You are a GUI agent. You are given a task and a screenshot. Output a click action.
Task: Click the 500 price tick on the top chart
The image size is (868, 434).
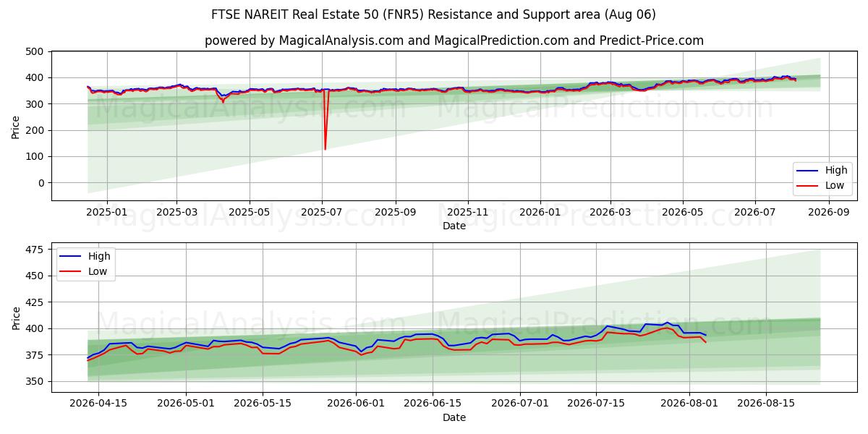(37, 51)
